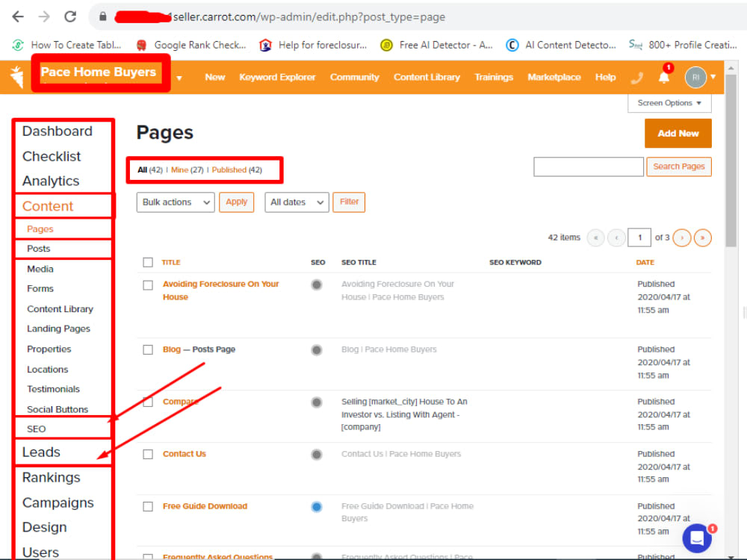This screenshot has width=747, height=560.
Task: Click the Search Pages button
Action: coord(679,167)
